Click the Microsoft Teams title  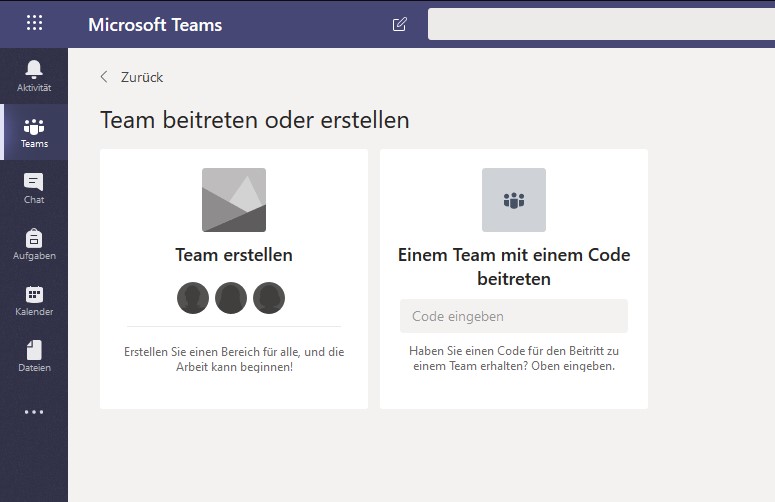coord(155,24)
